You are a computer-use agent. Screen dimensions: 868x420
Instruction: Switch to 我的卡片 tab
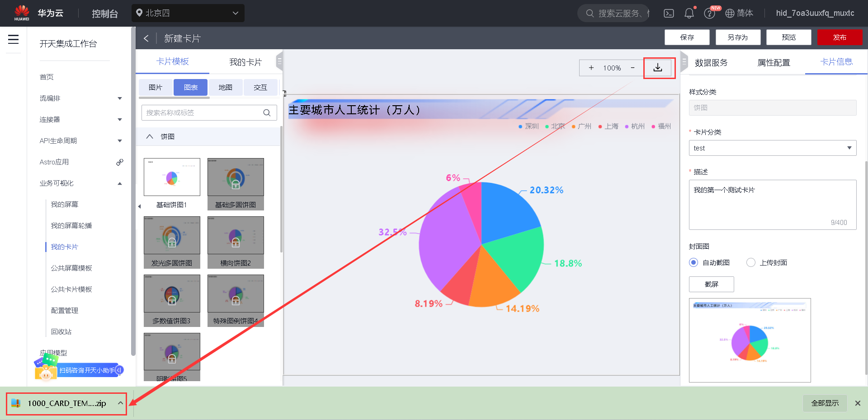point(245,62)
